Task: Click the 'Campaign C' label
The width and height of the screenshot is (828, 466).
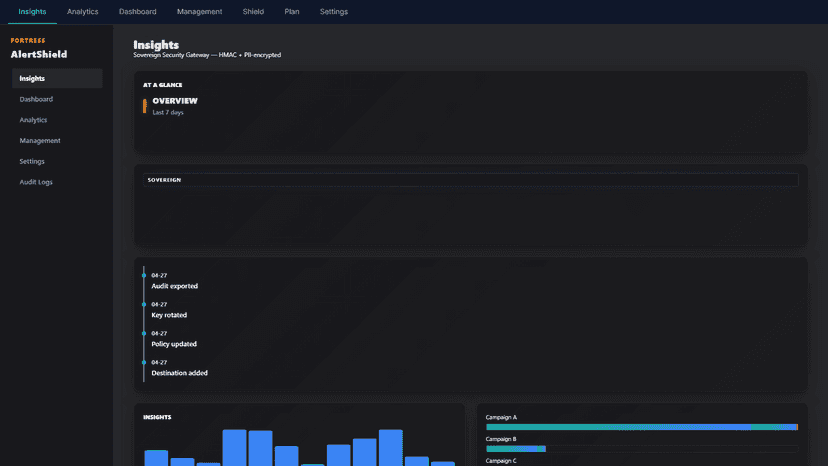Action: [x=501, y=461]
